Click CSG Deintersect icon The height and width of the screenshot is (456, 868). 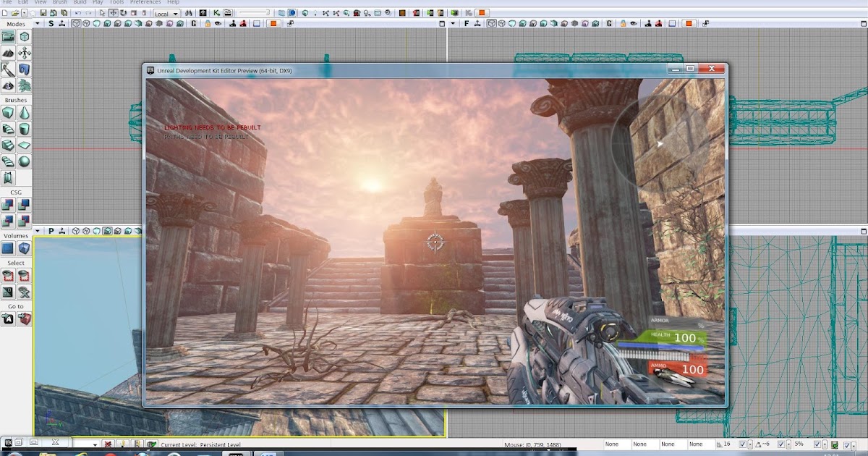[25, 221]
